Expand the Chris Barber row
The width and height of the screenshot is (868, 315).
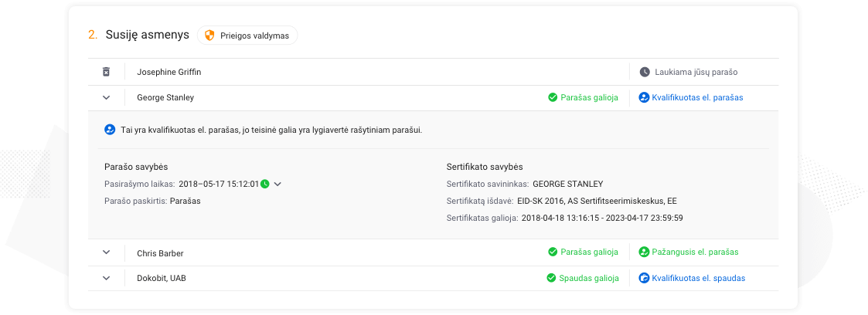[x=107, y=252]
